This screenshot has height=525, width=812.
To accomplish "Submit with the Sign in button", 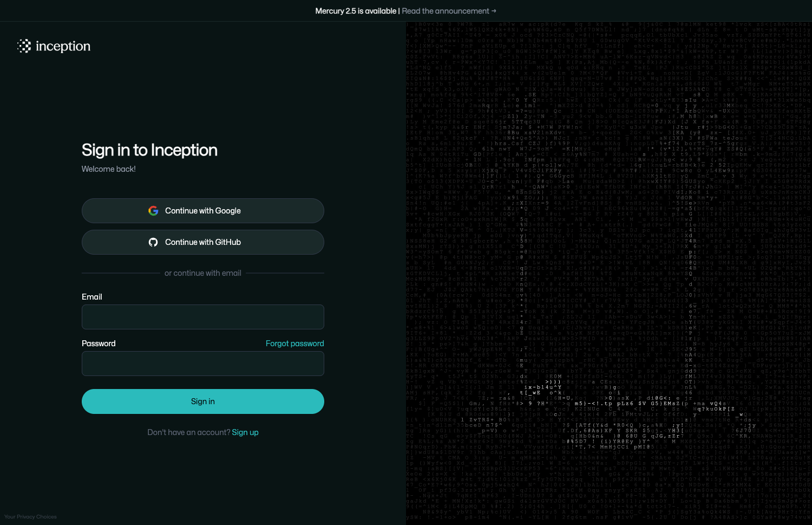I will [203, 401].
